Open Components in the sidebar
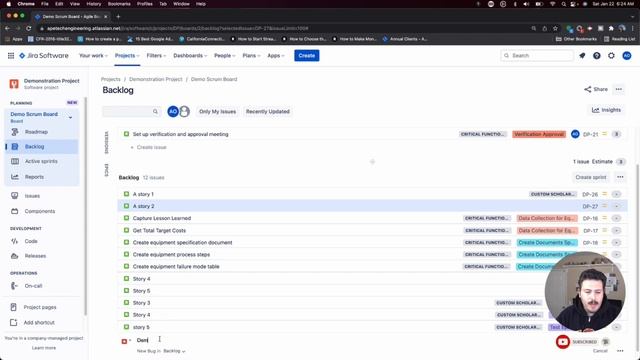The image size is (640, 360). click(41, 211)
